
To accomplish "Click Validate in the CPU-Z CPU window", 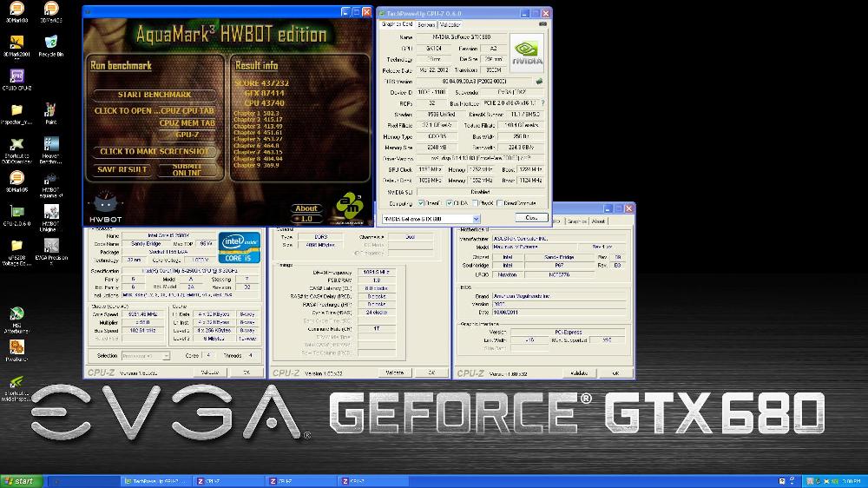I will pos(210,373).
